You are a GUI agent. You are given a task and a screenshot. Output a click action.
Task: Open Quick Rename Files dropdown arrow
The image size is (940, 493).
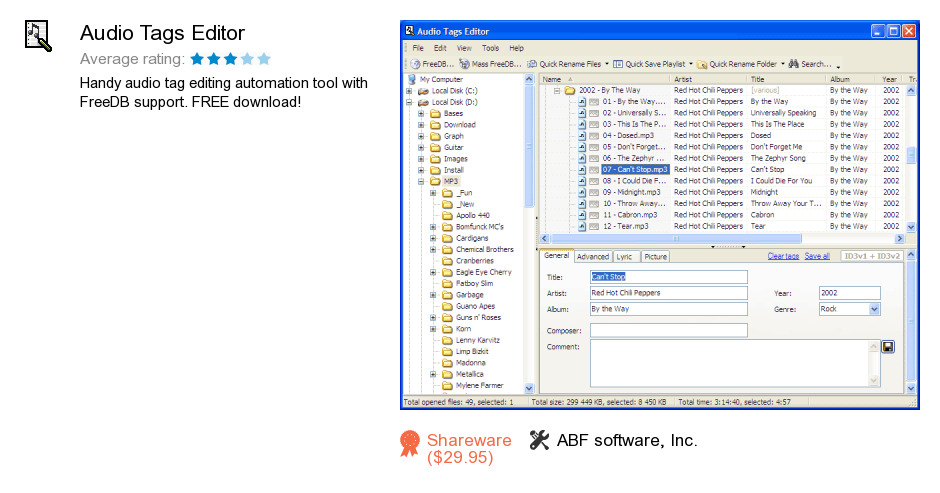(x=607, y=64)
